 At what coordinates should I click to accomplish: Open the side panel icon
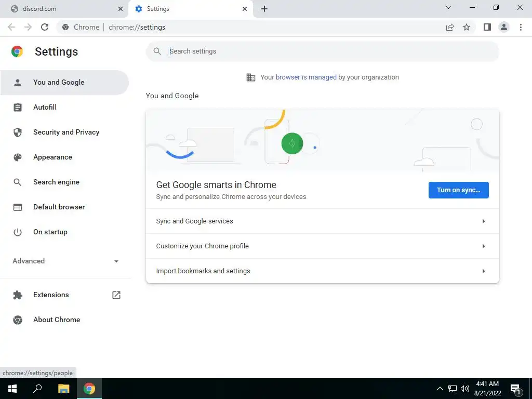coord(487,27)
